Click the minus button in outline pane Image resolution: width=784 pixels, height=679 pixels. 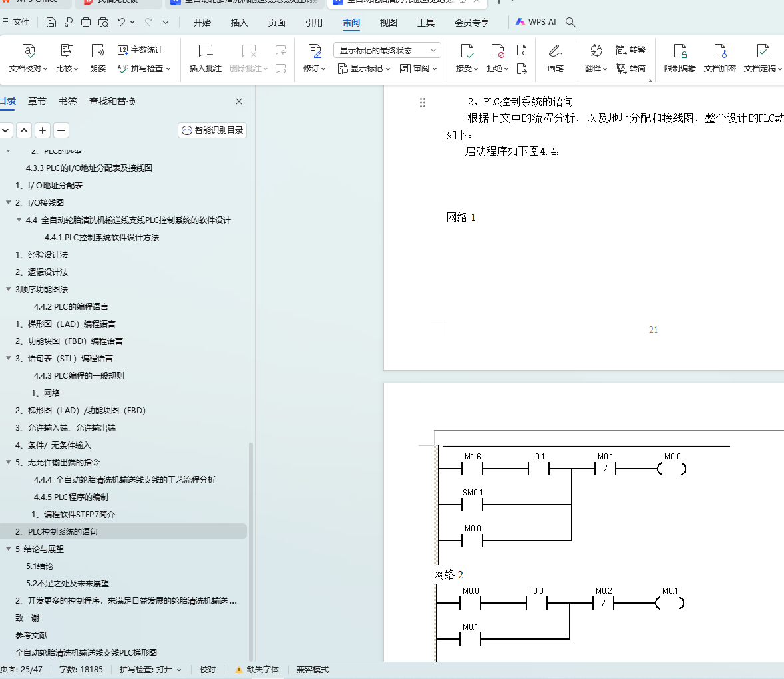(61, 130)
